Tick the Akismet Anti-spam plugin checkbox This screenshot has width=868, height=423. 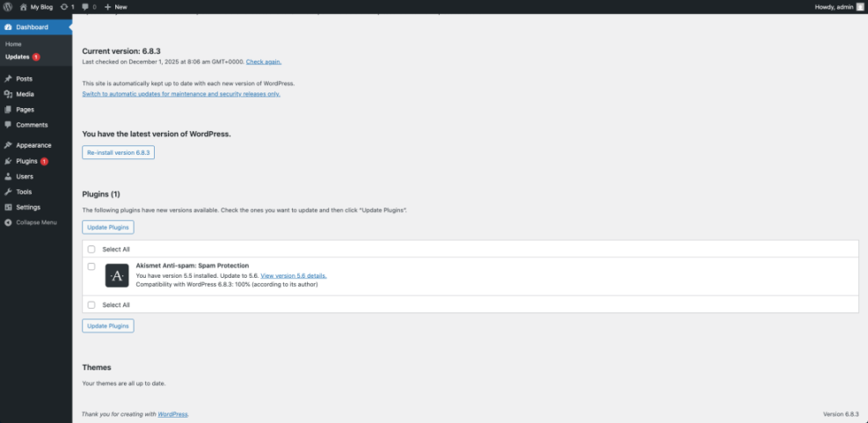[x=91, y=266]
